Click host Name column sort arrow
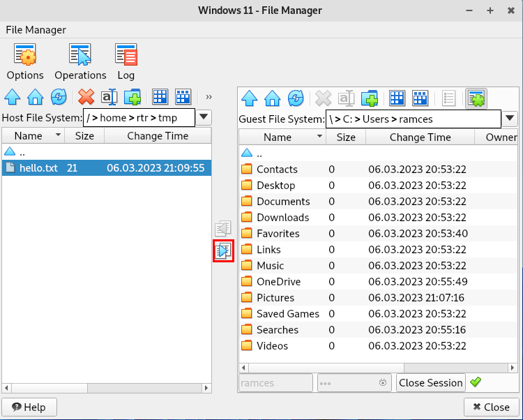523x420 pixels. 58,135
